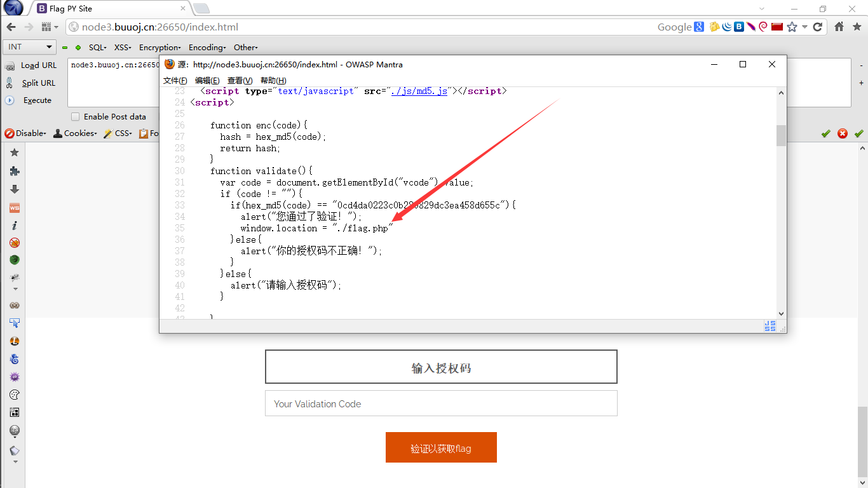Bookmark this page with the star outline
The width and height of the screenshot is (868, 488).
coord(792,27)
